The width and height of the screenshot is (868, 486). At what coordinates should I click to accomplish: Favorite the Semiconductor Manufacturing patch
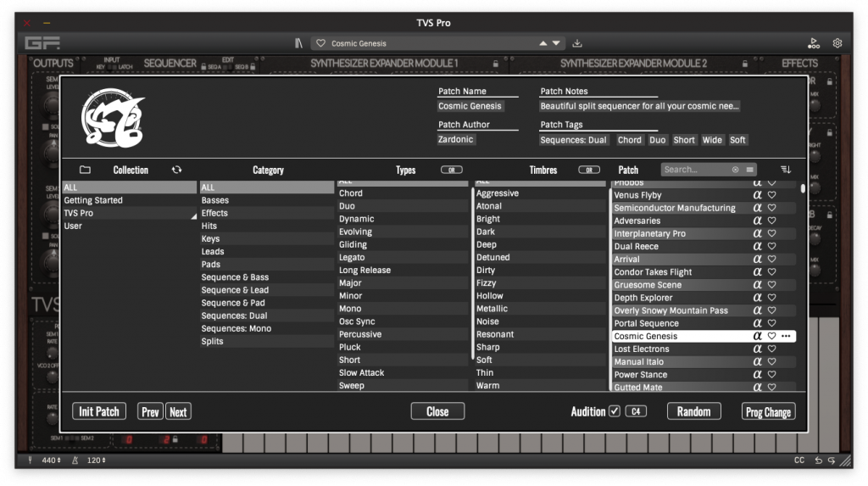(x=771, y=208)
